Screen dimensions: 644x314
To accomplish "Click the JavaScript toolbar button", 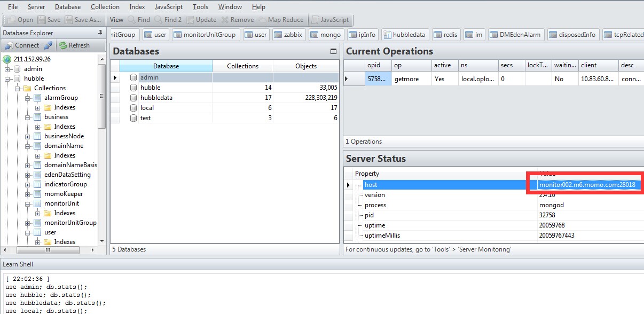I will [329, 20].
